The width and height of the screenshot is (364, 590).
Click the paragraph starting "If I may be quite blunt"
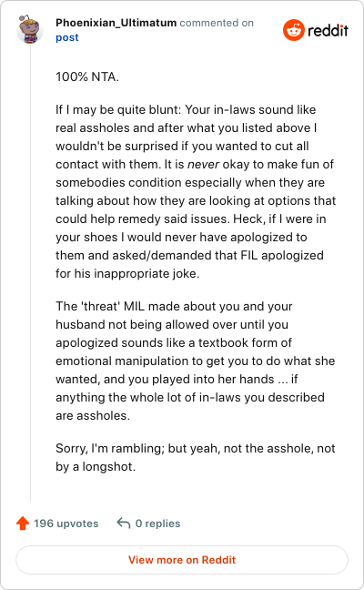coord(196,191)
